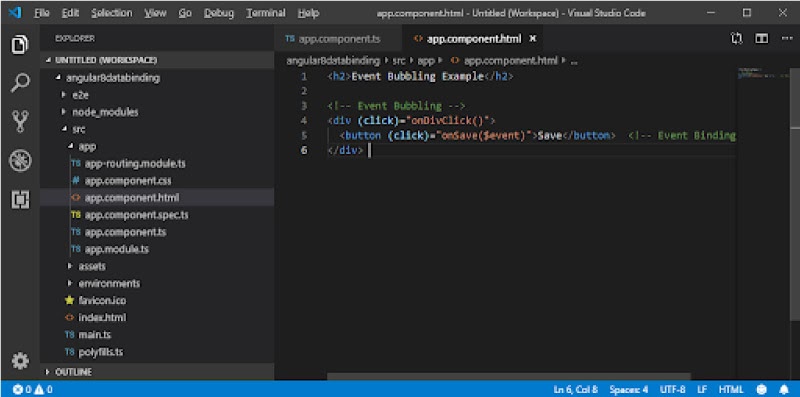Change language mode via HTML status item

(x=731, y=389)
